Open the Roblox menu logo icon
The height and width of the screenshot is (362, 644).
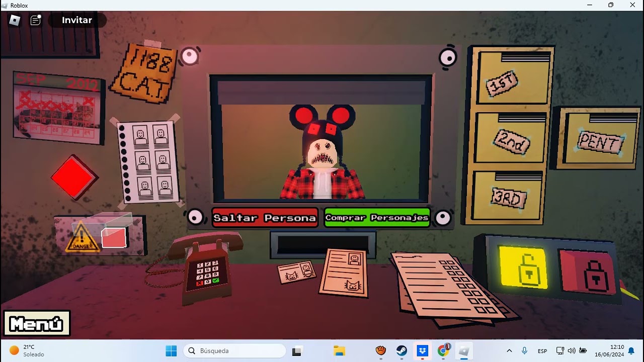[15, 20]
